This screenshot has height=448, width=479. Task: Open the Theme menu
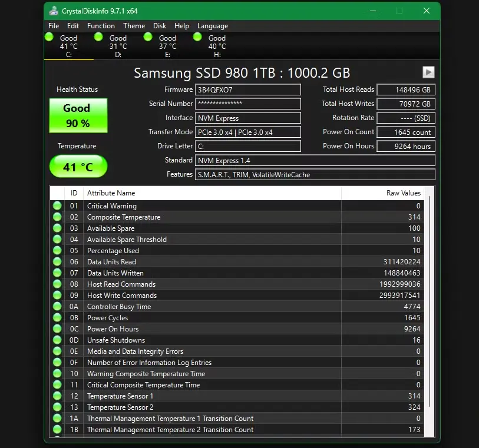click(134, 26)
